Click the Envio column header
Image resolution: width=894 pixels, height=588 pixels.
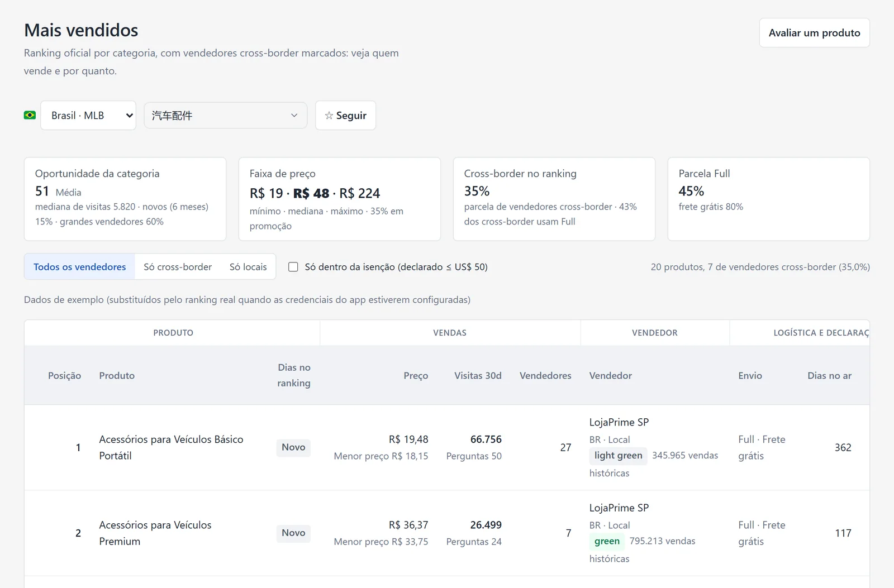[750, 376]
